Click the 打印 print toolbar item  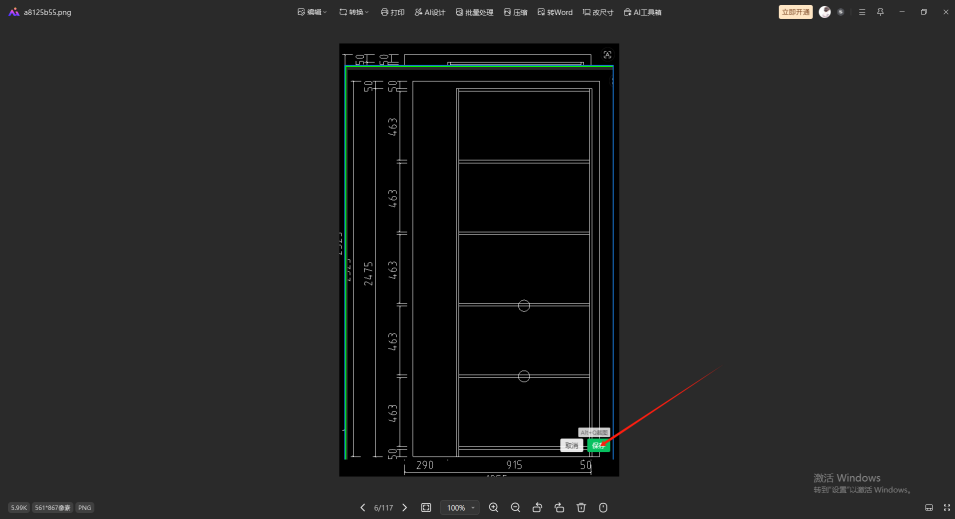point(392,12)
